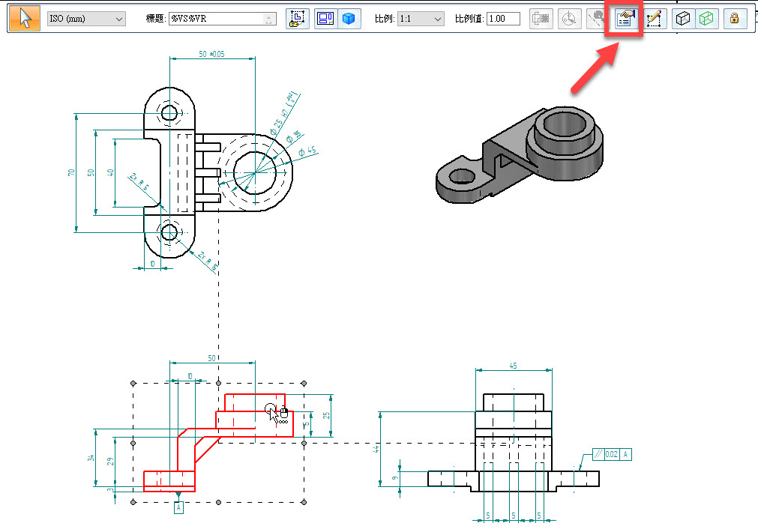Image resolution: width=758 pixels, height=532 pixels.
Task: Click the 34 height dimension on front view
Action: point(91,457)
